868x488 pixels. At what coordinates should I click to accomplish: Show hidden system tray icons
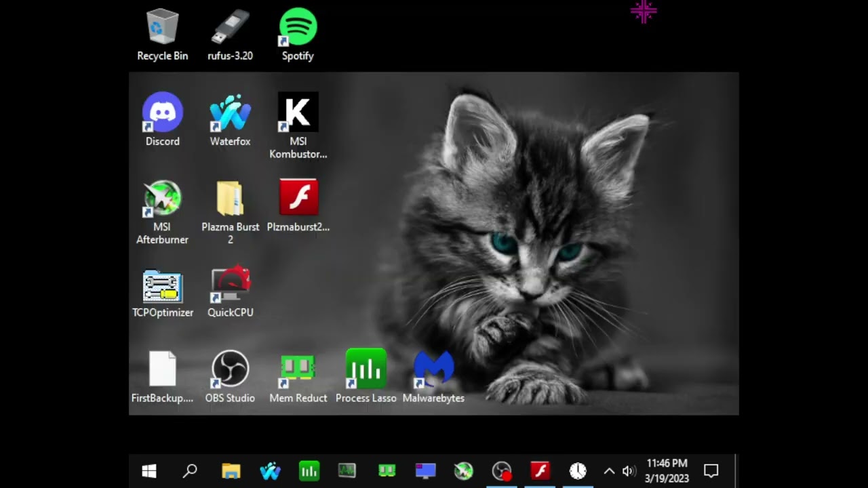(609, 471)
